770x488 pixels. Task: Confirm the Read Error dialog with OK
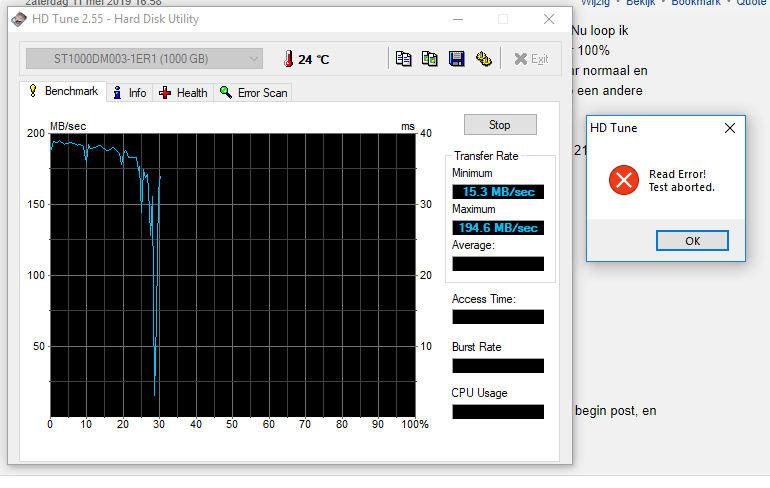click(692, 241)
